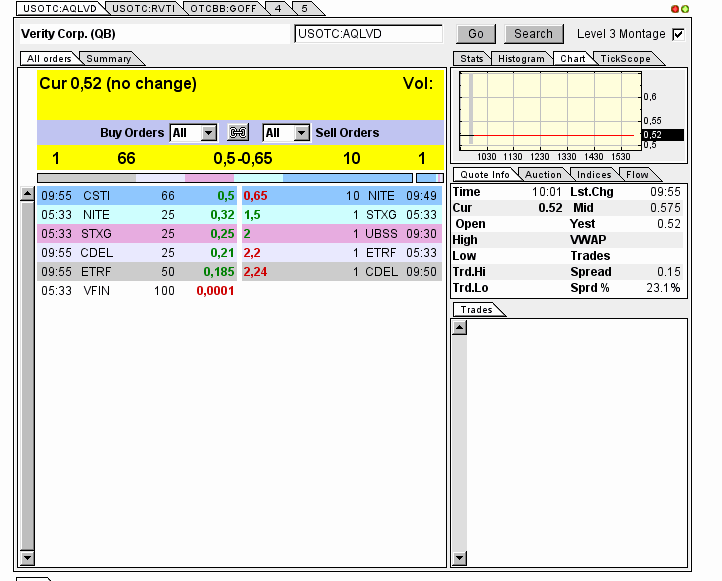Click the link icon between order filters

(238, 133)
